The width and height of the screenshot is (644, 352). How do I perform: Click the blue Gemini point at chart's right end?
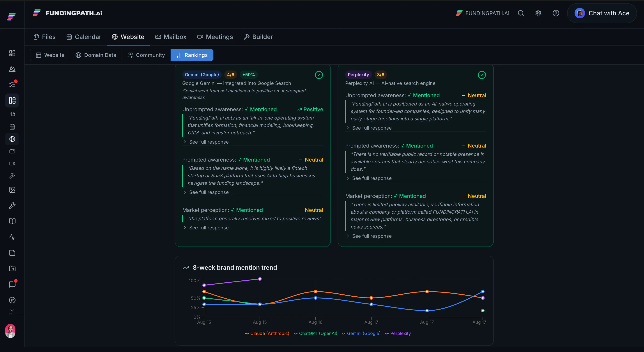pos(483,292)
